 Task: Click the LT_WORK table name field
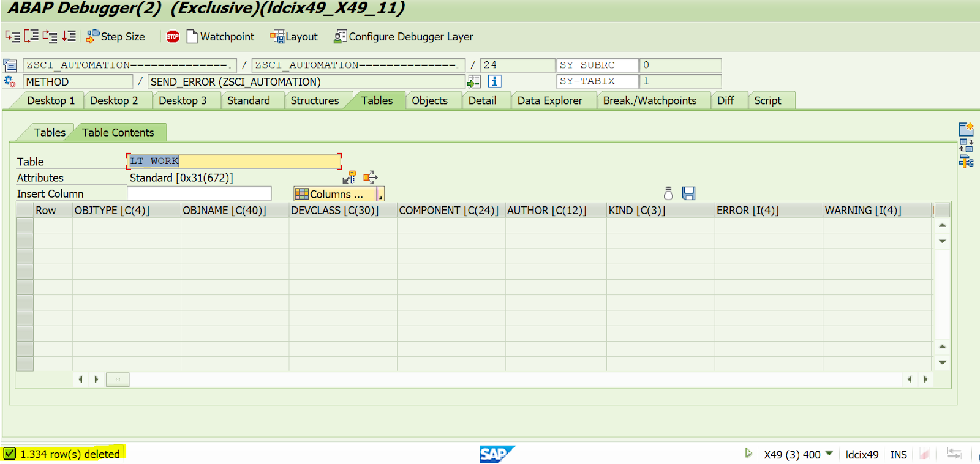pos(233,161)
